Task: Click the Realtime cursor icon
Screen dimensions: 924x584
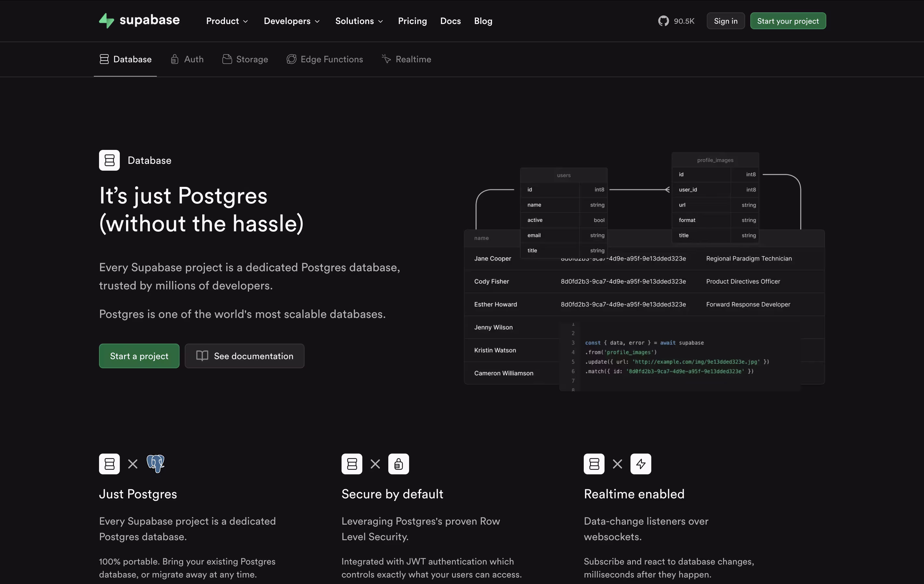Action: click(x=386, y=59)
